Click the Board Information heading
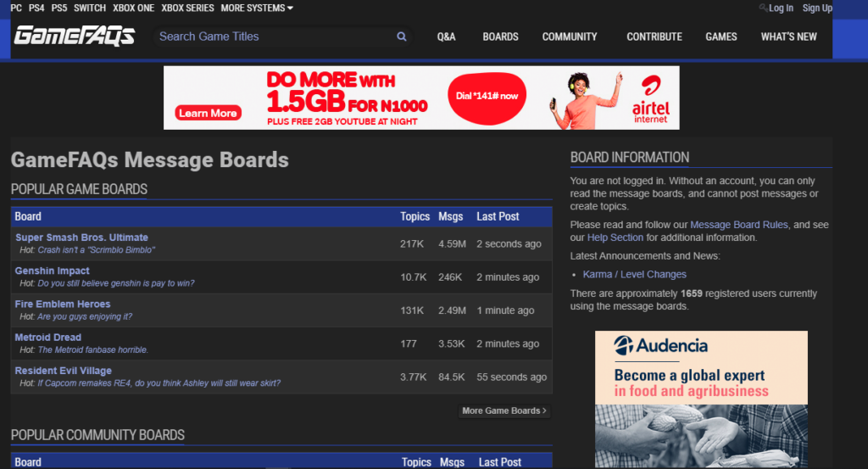Viewport: 868px width, 469px height. pyautogui.click(x=630, y=157)
